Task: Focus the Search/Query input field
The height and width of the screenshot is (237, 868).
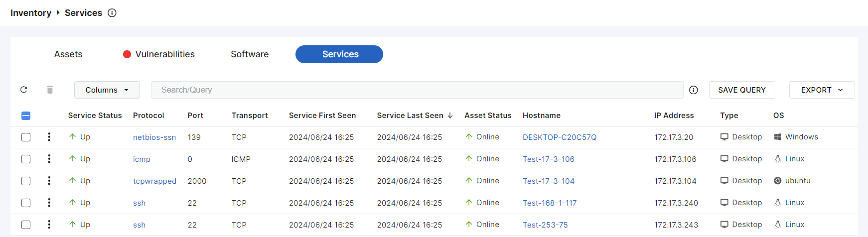Action: 417,90
